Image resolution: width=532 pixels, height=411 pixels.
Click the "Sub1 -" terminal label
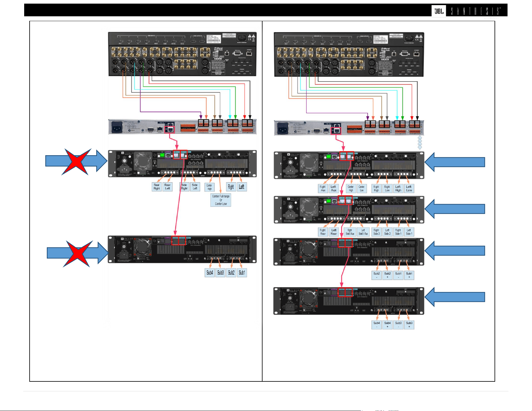point(398,275)
